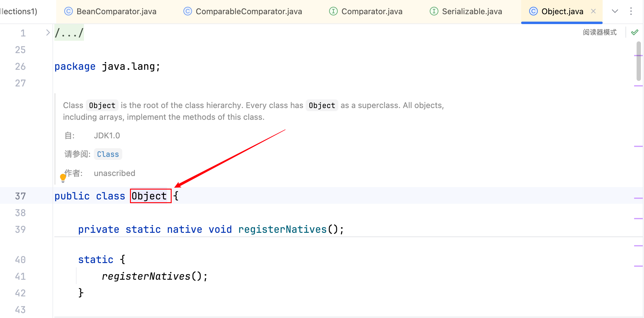The image size is (644, 318).
Task: Click the Object.java class icon
Action: [x=533, y=11]
